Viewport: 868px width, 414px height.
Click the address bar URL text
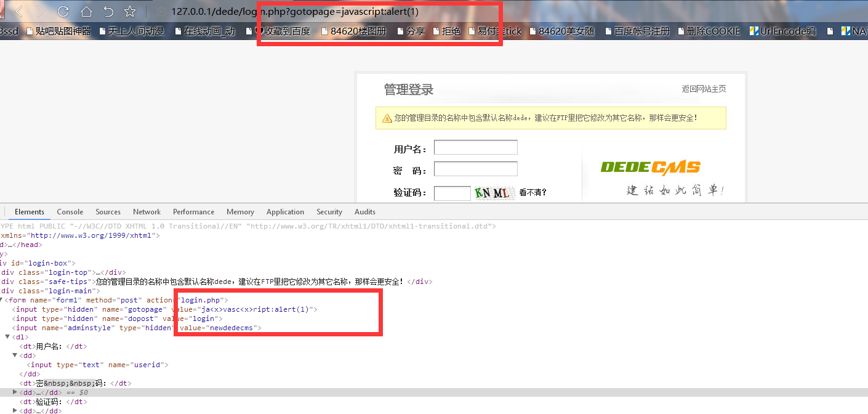tap(295, 12)
